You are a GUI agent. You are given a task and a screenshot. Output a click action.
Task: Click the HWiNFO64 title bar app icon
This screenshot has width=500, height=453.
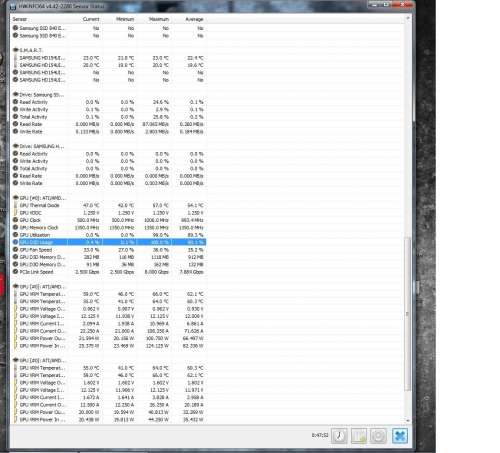click(13, 6)
